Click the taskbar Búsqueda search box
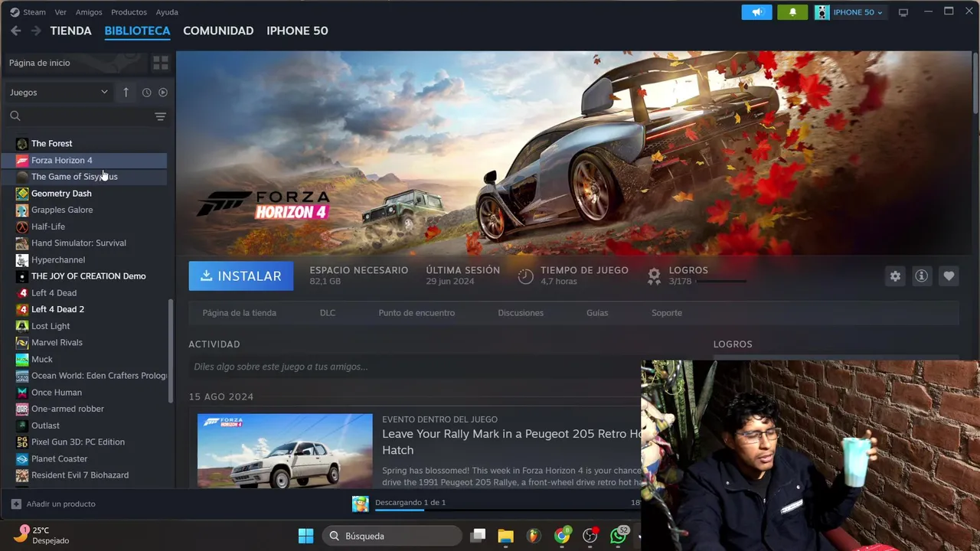Image resolution: width=980 pixels, height=551 pixels. tap(391, 536)
